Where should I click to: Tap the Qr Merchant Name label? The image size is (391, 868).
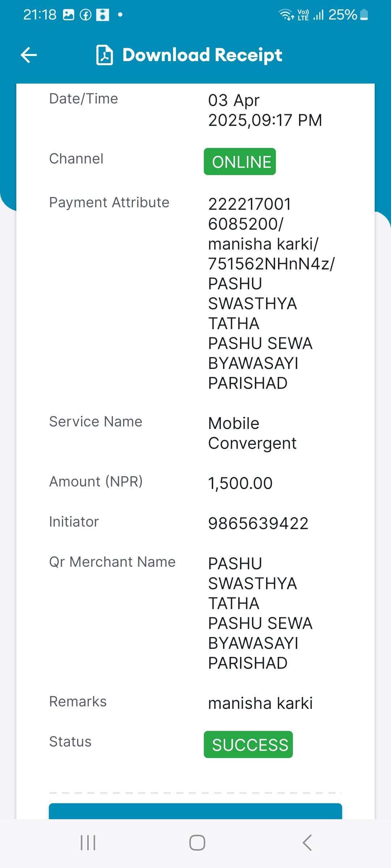[x=112, y=562]
